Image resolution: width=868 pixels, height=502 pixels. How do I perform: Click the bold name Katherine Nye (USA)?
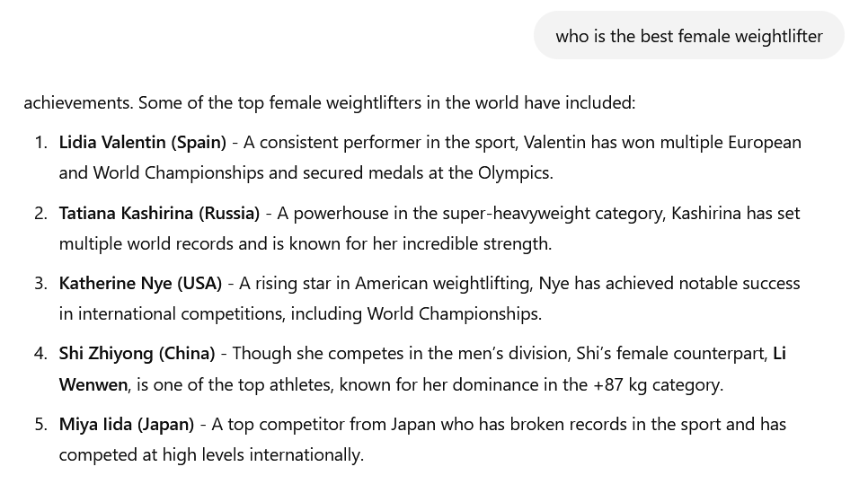pos(140,283)
